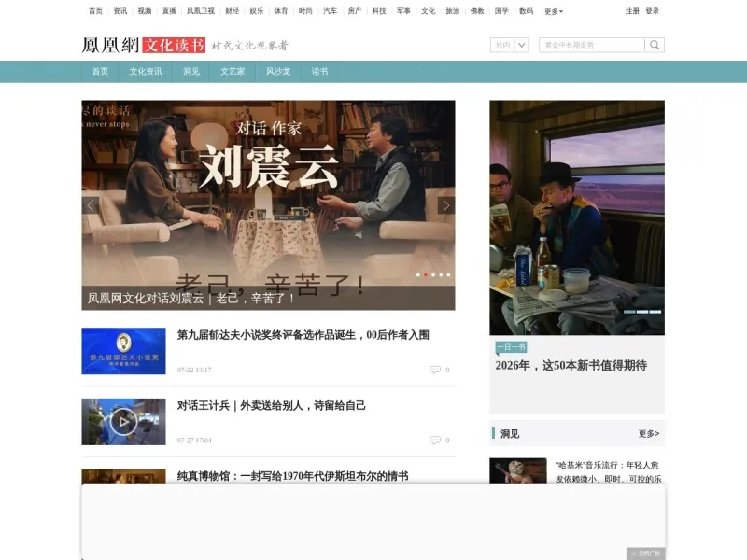Open the 风沙龙 tab

[278, 72]
